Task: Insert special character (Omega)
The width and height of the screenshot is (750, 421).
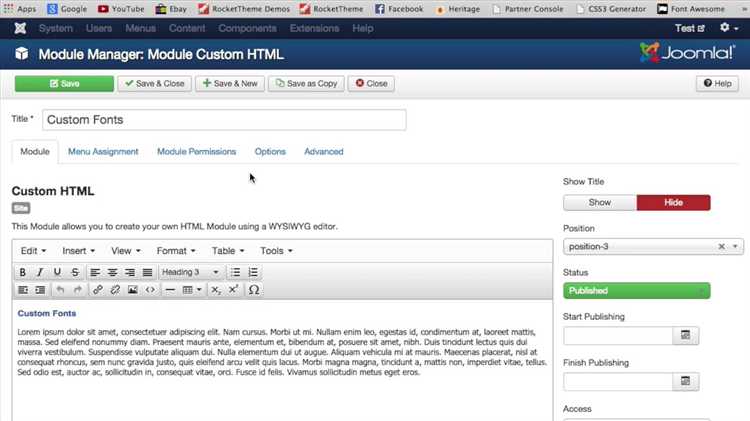Action: [254, 290]
